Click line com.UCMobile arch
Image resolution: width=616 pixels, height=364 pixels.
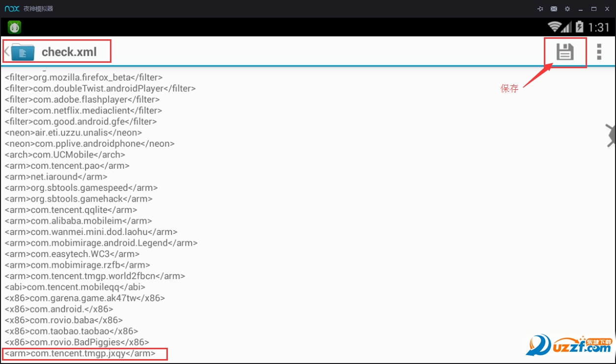click(65, 155)
